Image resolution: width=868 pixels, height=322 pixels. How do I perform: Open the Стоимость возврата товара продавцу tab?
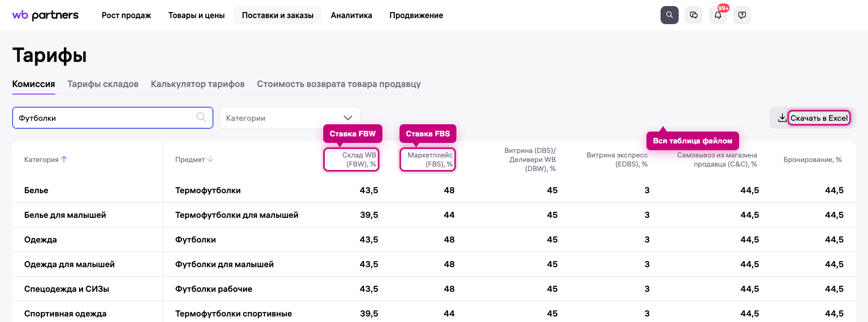[x=339, y=84]
